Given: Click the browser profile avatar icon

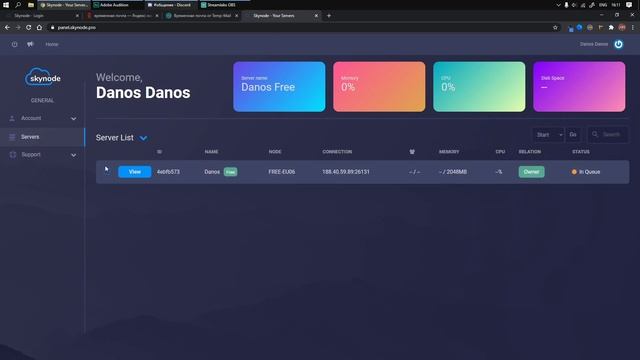Looking at the screenshot, I should click(x=622, y=27).
